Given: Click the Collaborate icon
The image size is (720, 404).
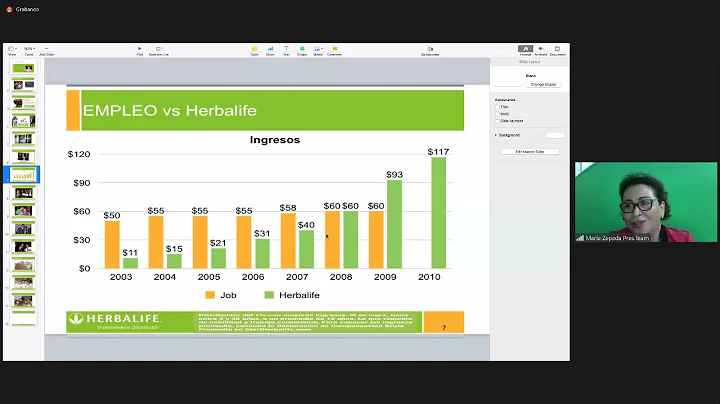Looking at the screenshot, I should pyautogui.click(x=430, y=49).
